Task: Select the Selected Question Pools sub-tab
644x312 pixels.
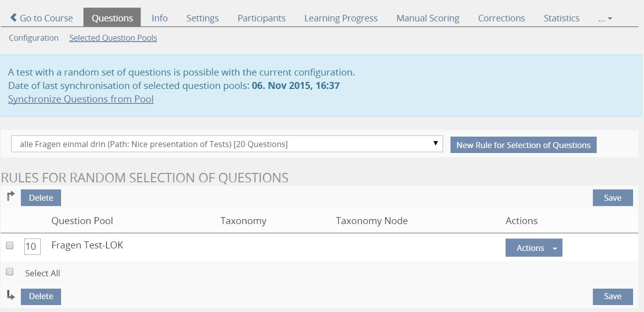Action: click(x=113, y=38)
